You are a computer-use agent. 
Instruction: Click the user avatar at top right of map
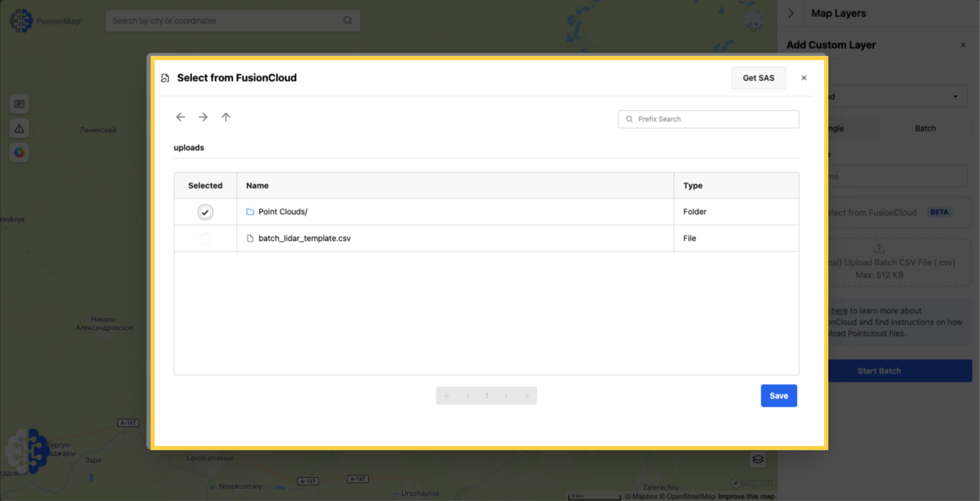click(x=753, y=20)
